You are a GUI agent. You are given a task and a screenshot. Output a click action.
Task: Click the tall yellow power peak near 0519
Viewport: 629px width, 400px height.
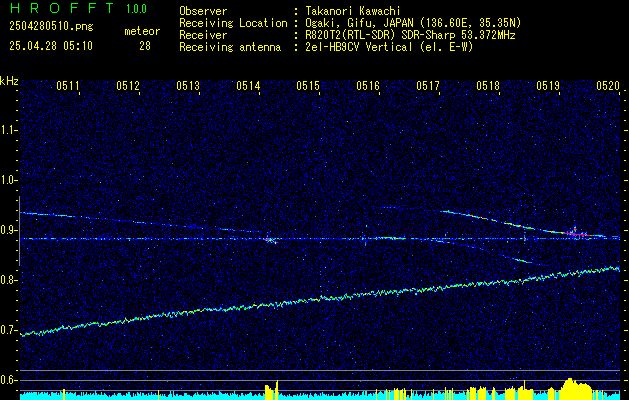[x=574, y=388]
